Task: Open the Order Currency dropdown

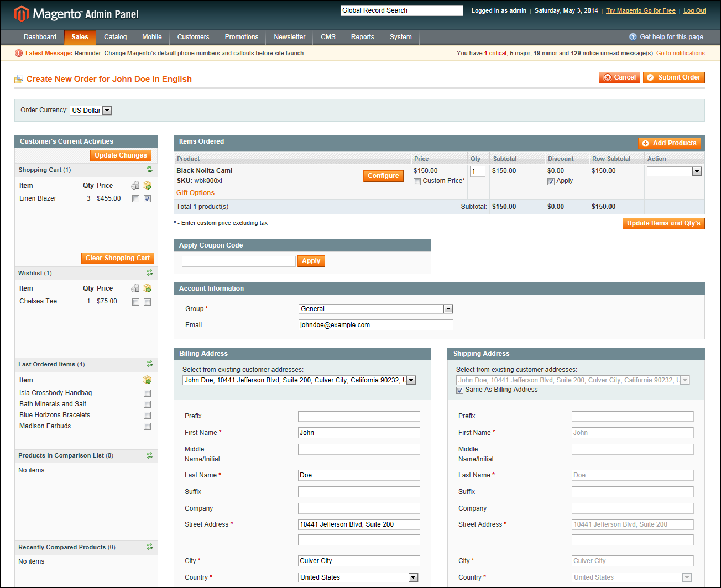Action: coord(91,111)
